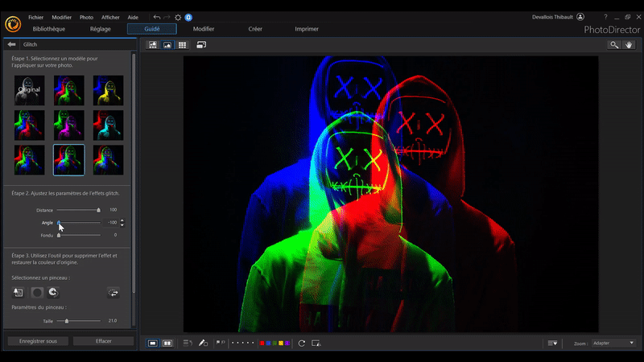This screenshot has width=644, height=362.
Task: Select the highlighted glitch preset thumbnail
Action: coord(69,160)
